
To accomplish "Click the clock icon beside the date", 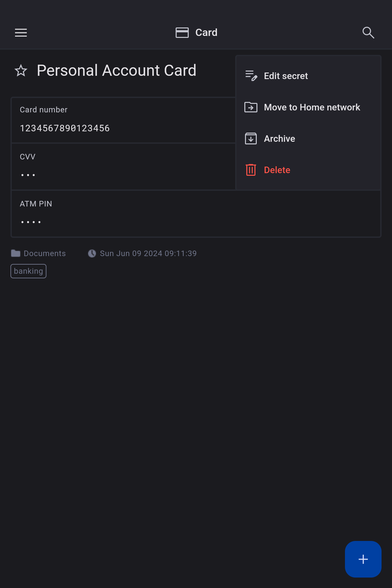I will (x=92, y=253).
